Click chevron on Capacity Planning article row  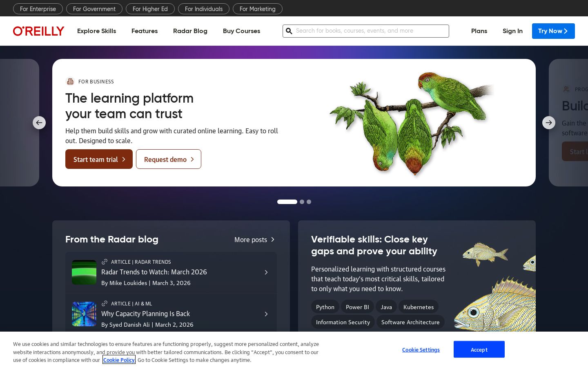(266, 314)
